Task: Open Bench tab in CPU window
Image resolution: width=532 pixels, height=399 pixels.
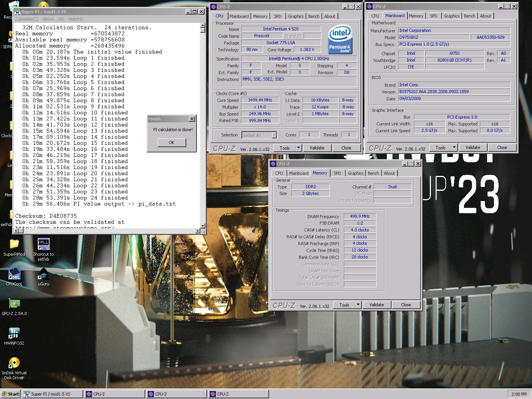Action: point(313,16)
